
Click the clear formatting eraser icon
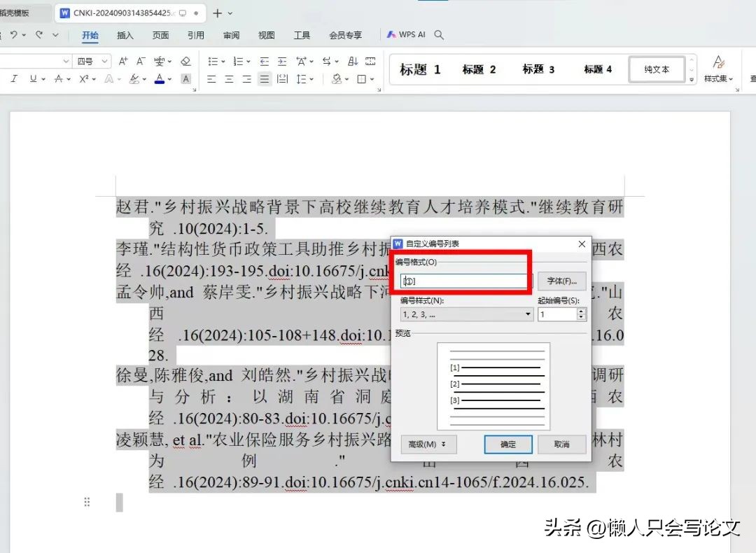[x=185, y=62]
